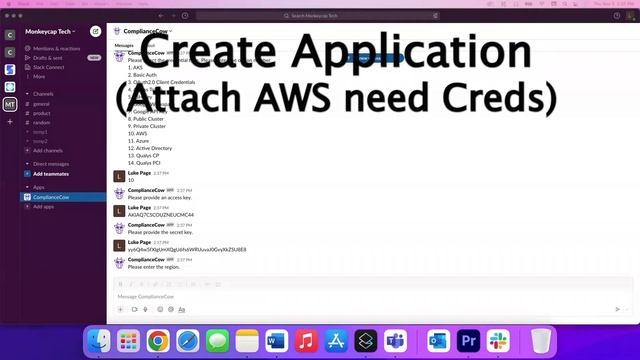Record a video clip icon in composer
640x360 pixels.
pyautogui.click(x=134, y=309)
